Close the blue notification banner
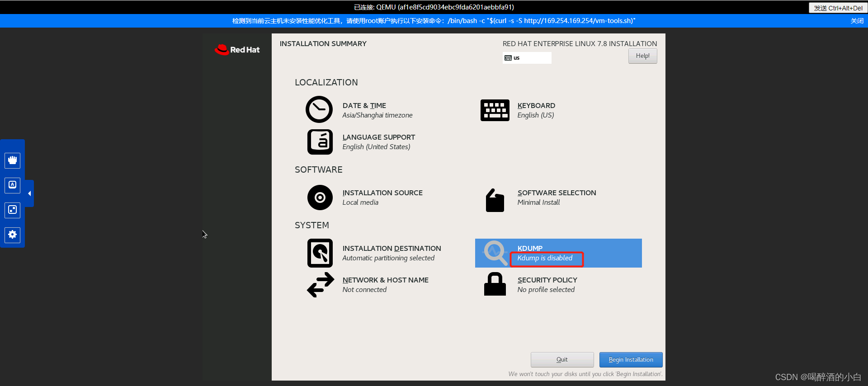 [x=857, y=21]
